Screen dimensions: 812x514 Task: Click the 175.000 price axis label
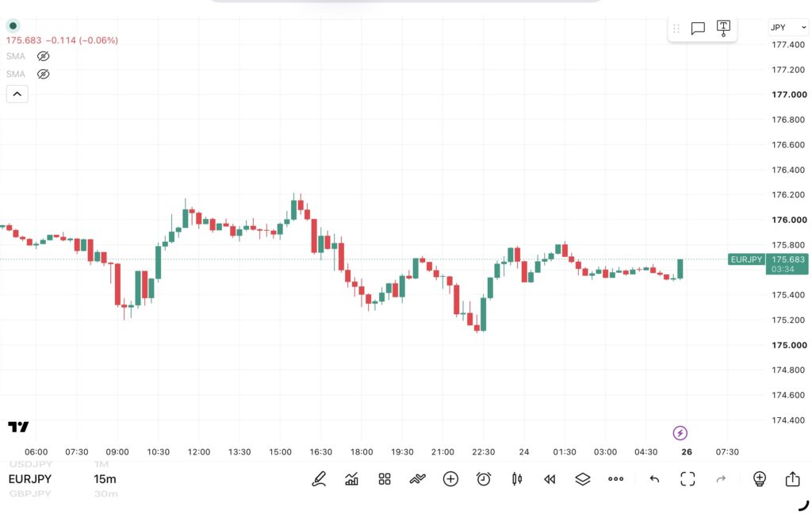[789, 345]
